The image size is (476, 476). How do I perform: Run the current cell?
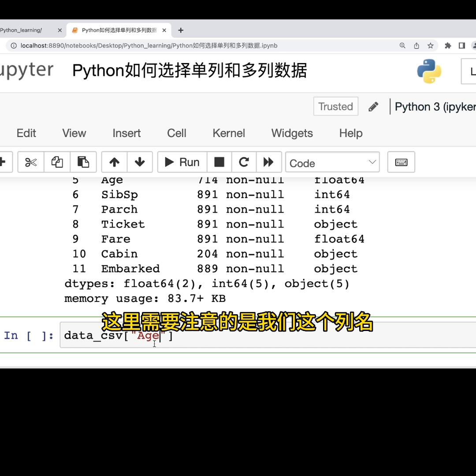182,162
